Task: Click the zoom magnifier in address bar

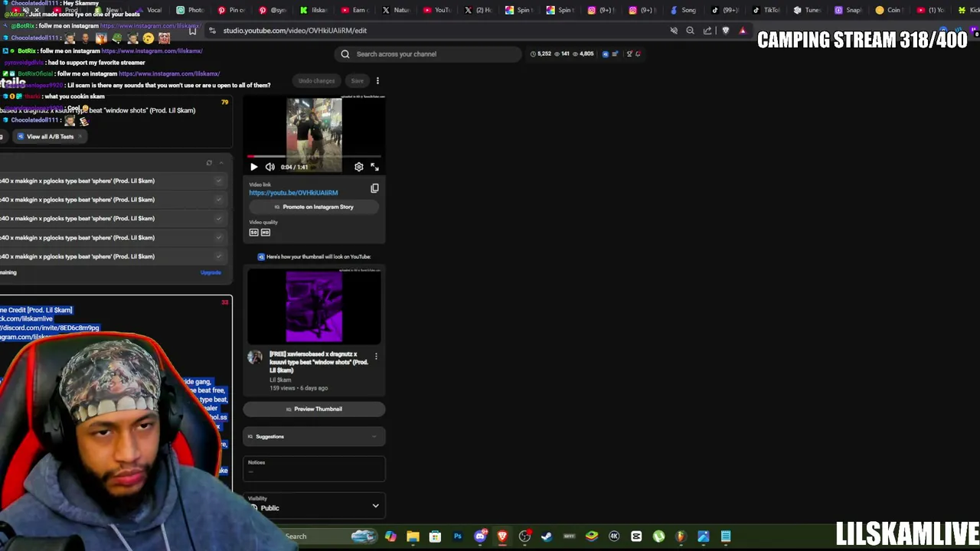Action: pos(690,31)
